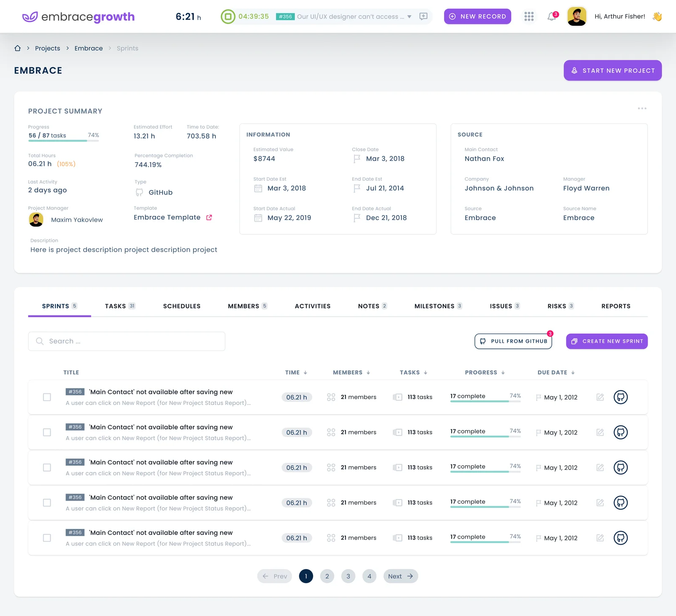The image size is (676, 616).
Task: Open the notifications bell
Action: (551, 16)
